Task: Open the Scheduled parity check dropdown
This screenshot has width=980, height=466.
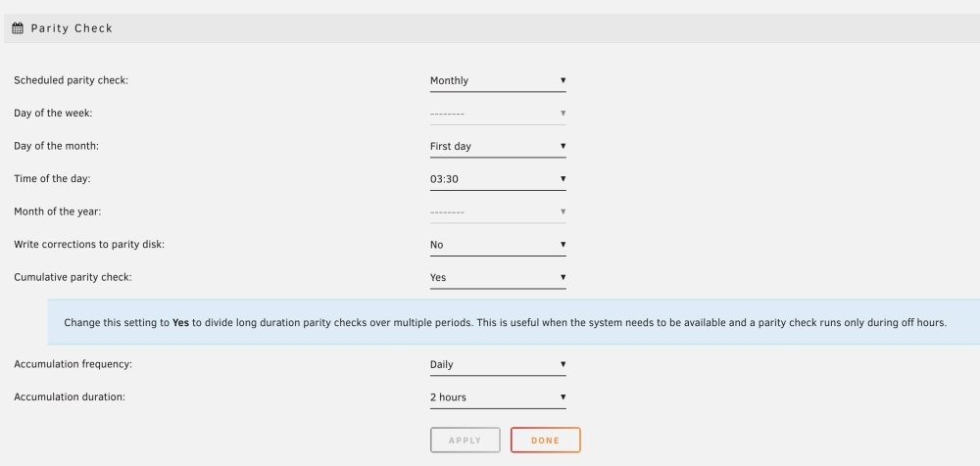Action: 498,80
